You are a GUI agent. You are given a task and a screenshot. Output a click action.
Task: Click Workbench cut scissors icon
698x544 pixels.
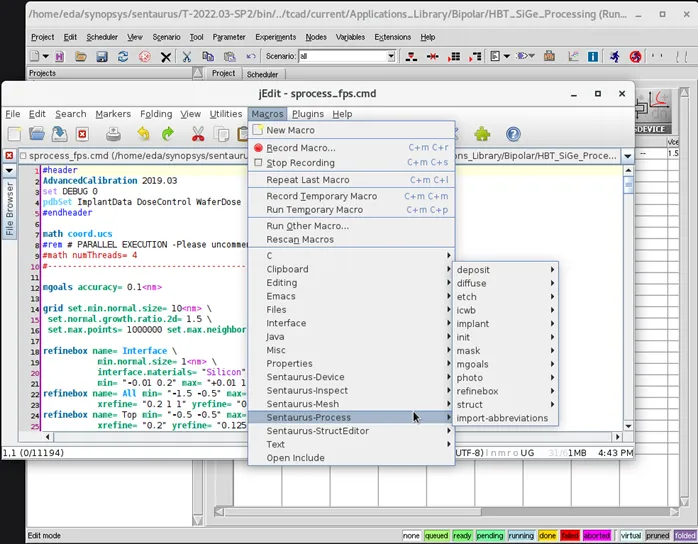187,57
